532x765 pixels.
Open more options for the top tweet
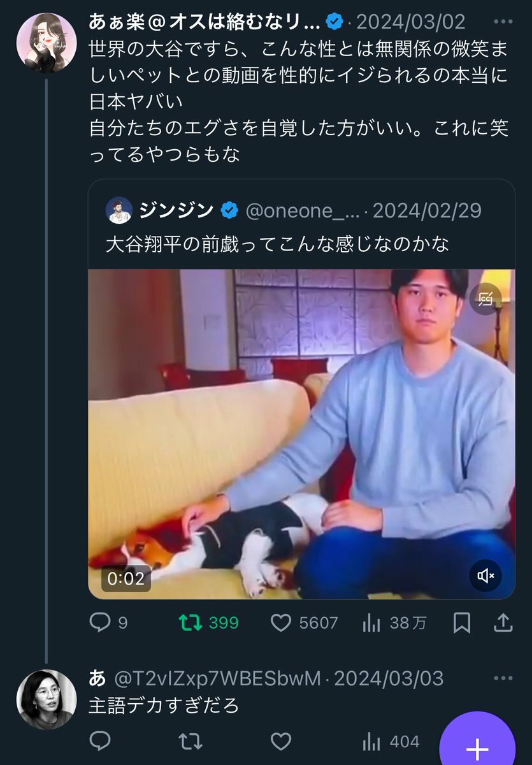point(503,22)
